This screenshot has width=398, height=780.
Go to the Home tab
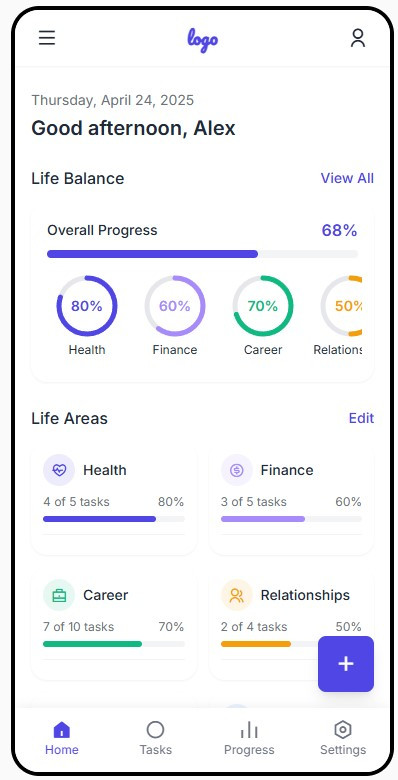coord(62,738)
